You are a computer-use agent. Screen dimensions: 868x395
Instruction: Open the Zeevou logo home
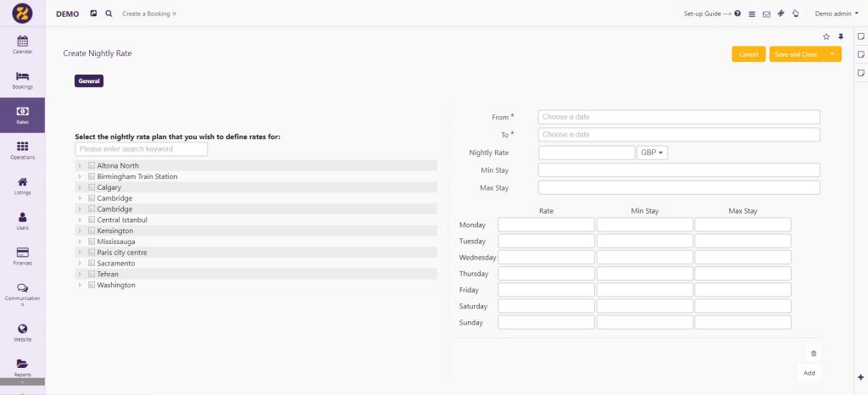click(x=22, y=14)
